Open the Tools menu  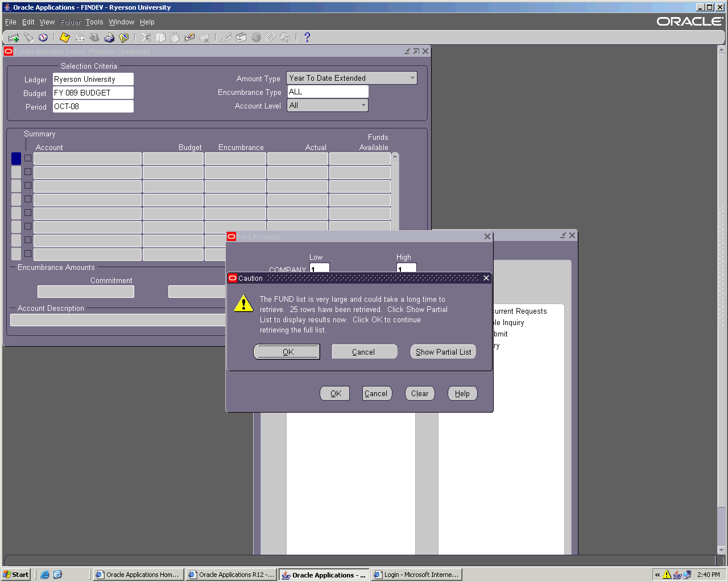[x=94, y=22]
